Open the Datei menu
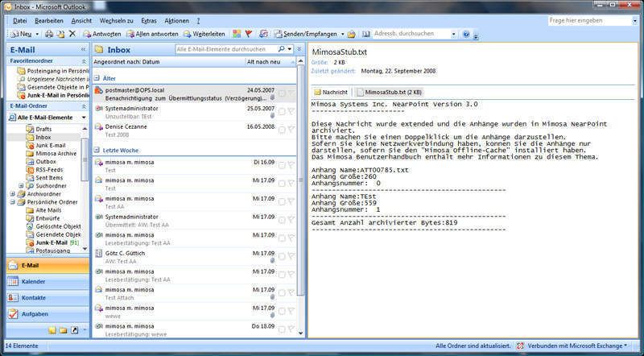The width and height of the screenshot is (644, 356). point(19,21)
